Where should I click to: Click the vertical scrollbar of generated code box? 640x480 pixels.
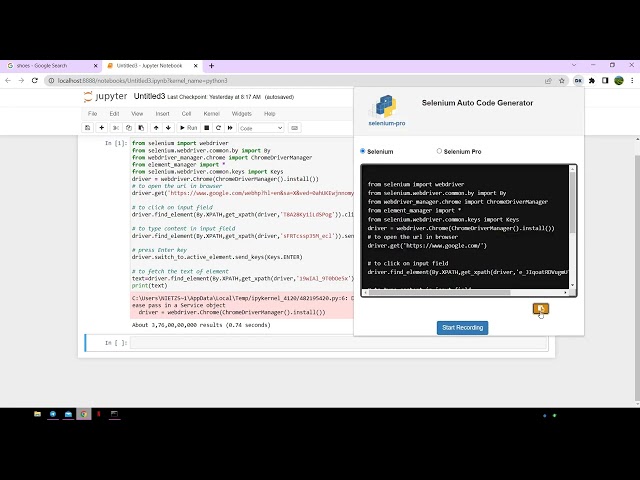click(572, 202)
